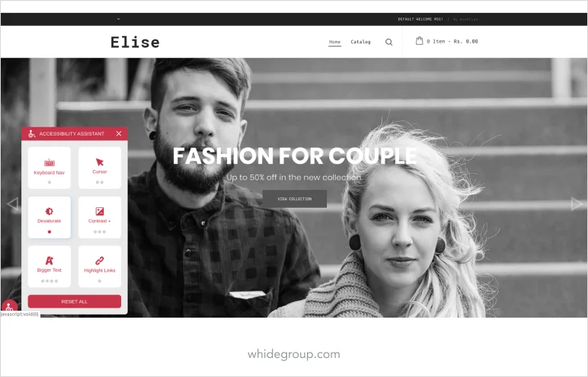Expand the top bar chevron dropdown
The image size is (588, 377).
[x=119, y=19]
